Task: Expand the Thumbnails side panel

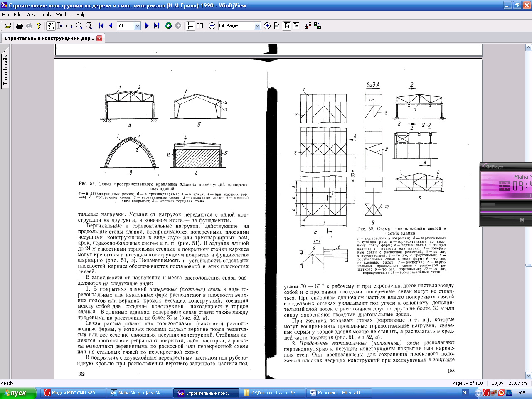Action: [5, 69]
